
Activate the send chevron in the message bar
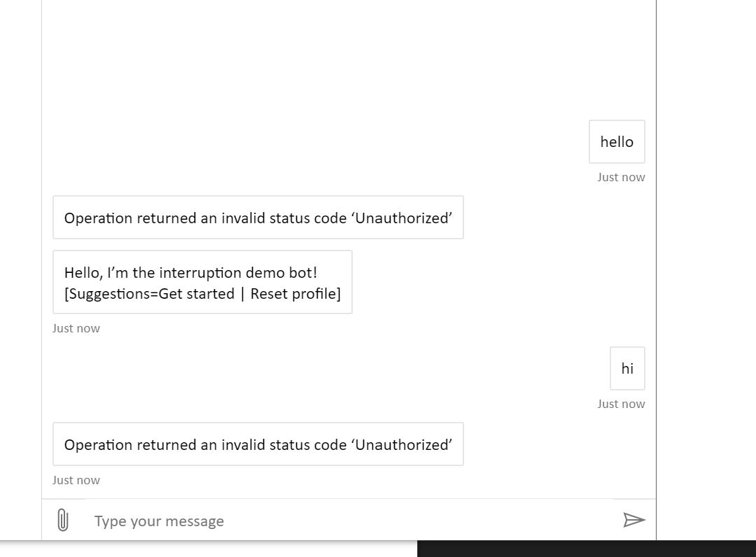(x=633, y=520)
